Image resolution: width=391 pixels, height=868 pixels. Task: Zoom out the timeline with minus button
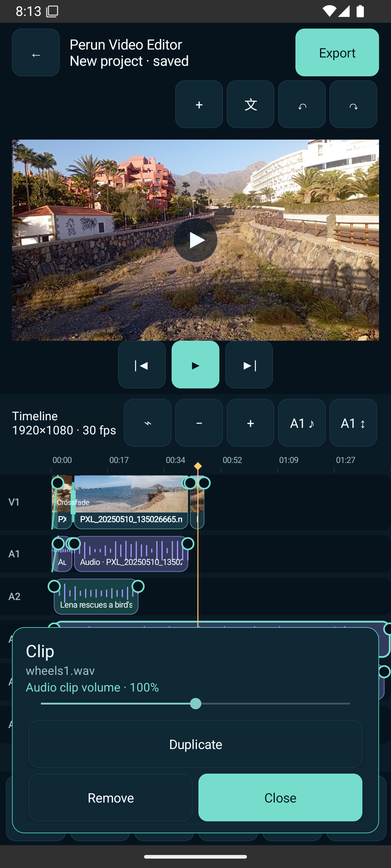point(199,423)
